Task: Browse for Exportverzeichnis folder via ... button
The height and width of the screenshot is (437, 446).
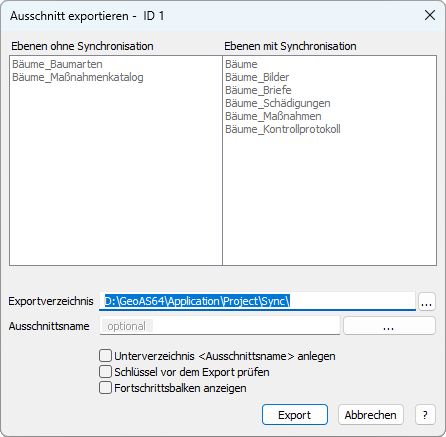Action: (427, 302)
